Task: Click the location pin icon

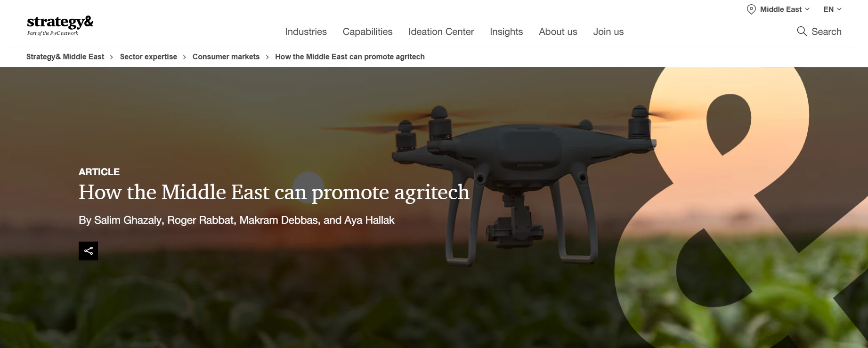Action: pyautogui.click(x=751, y=9)
